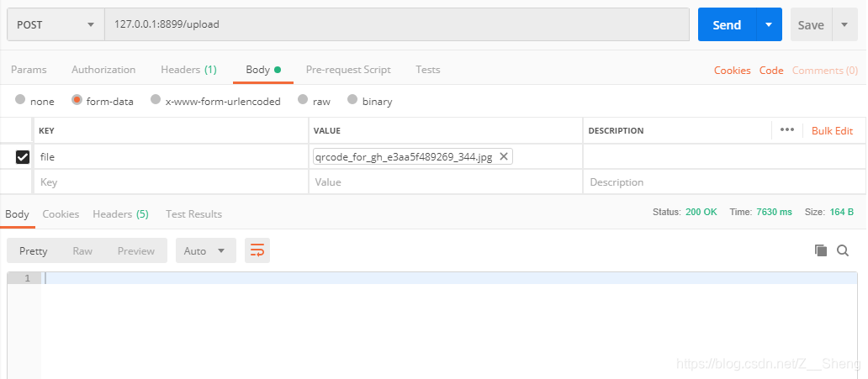
Task: Open the Cookies link
Action: 733,71
